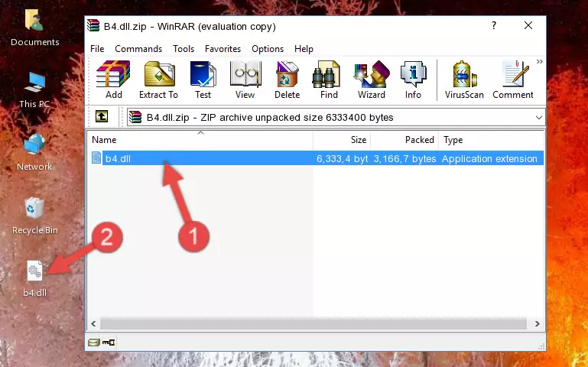This screenshot has width=588, height=367.
Task: Run the Test archive tool
Action: point(203,80)
